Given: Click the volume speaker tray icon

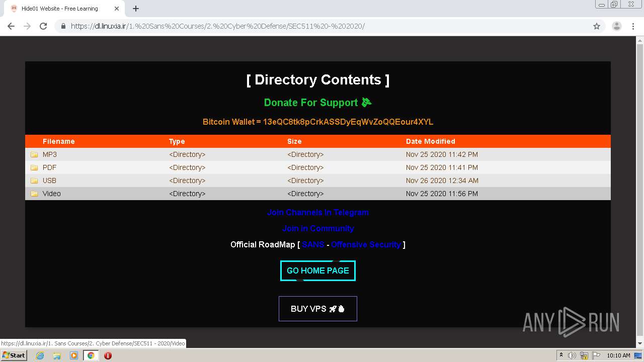Looking at the screenshot, I should (x=572, y=355).
